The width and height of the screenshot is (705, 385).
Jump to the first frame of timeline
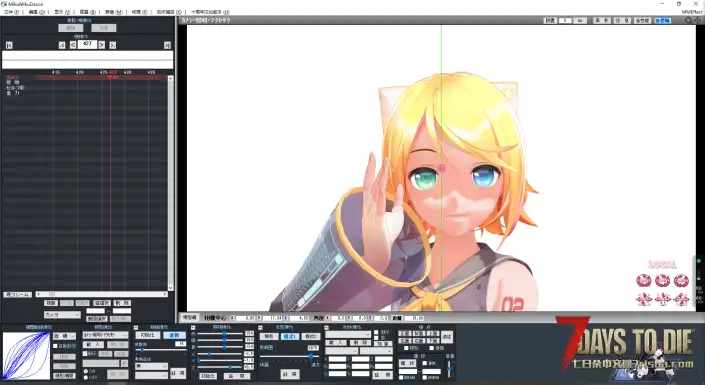point(9,45)
